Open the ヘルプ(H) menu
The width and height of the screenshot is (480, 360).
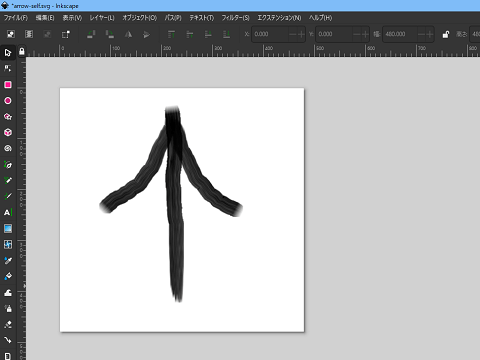point(320,18)
